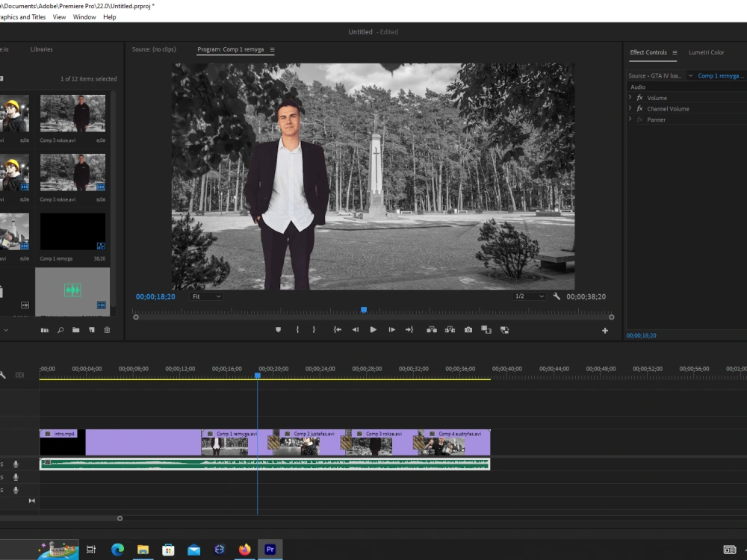Switch to the Lumetri Color tab
747x560 pixels.
tap(706, 52)
